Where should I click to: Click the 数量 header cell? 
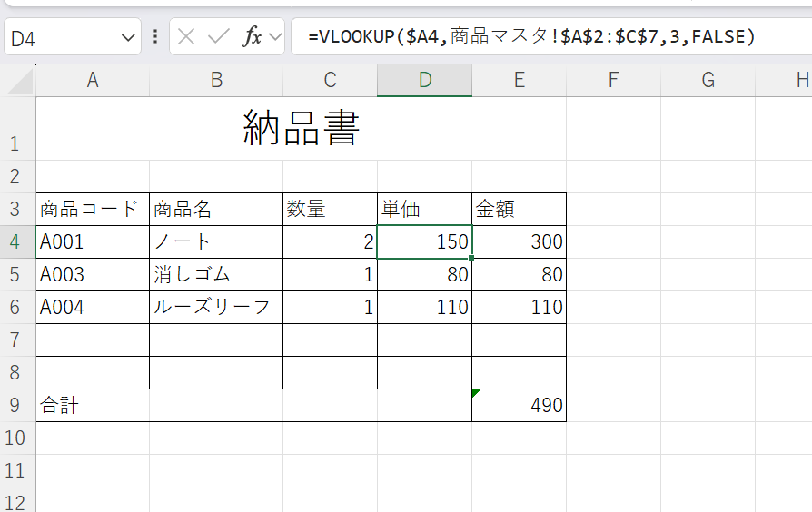(331, 209)
